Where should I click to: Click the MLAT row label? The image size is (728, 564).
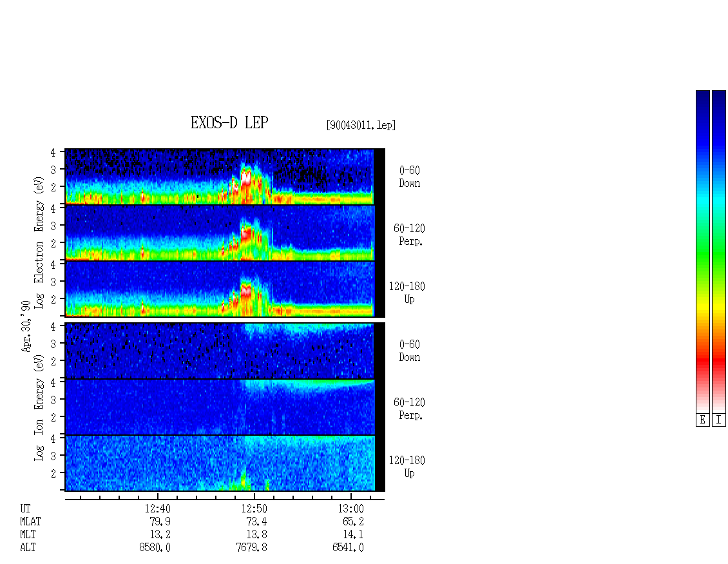coord(31,521)
